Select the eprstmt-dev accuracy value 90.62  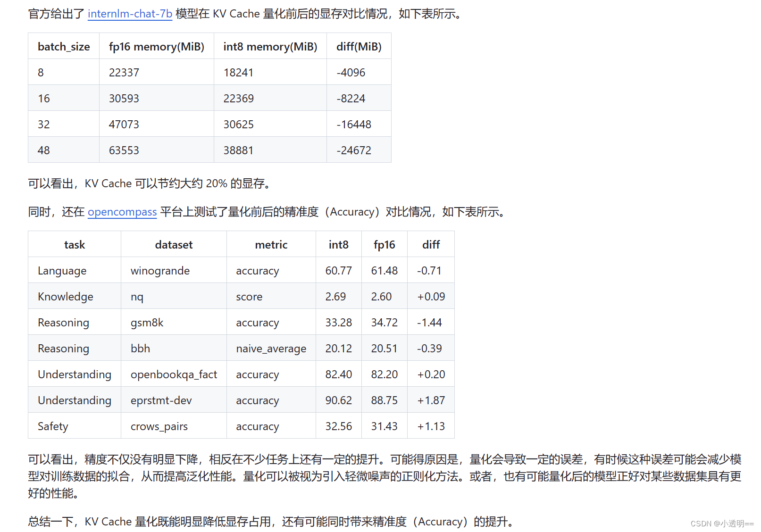338,400
